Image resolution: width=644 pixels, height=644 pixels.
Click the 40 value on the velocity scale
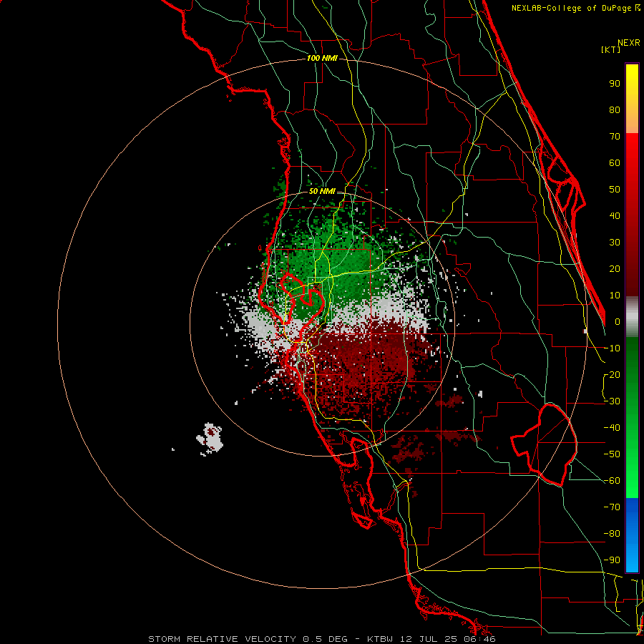tap(615, 215)
